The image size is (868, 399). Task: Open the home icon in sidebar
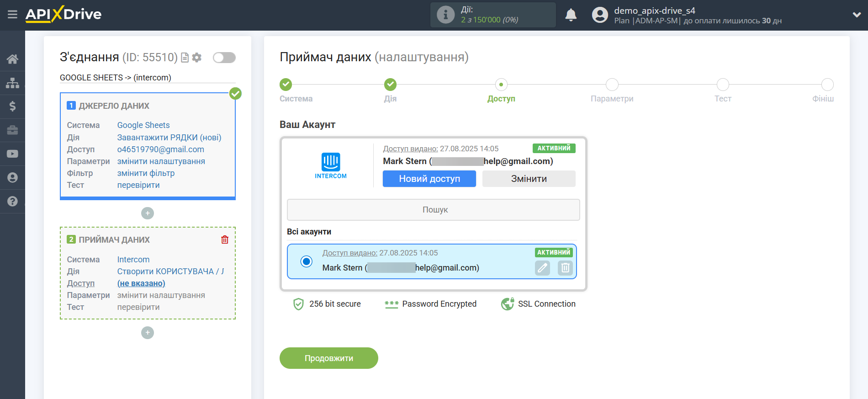point(12,59)
